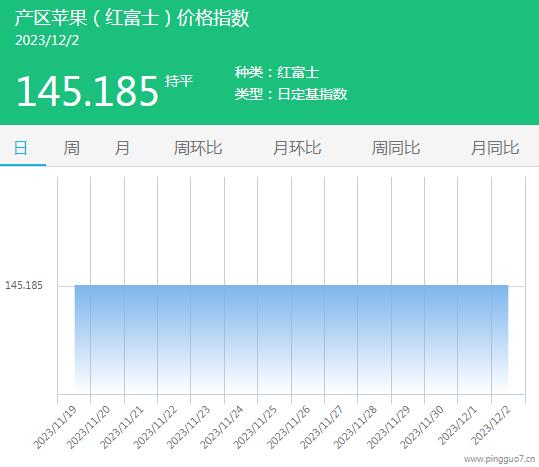Select the 日 (daily) tab

21,148
